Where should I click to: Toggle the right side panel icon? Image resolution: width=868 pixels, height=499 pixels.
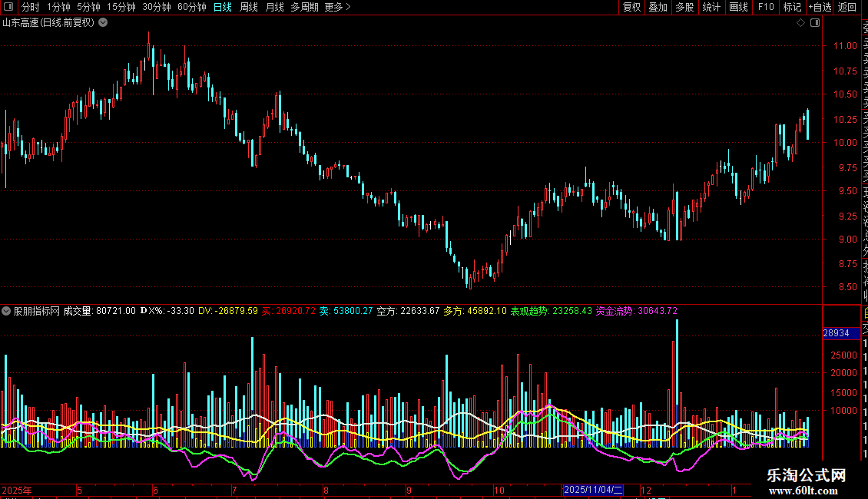814,23
